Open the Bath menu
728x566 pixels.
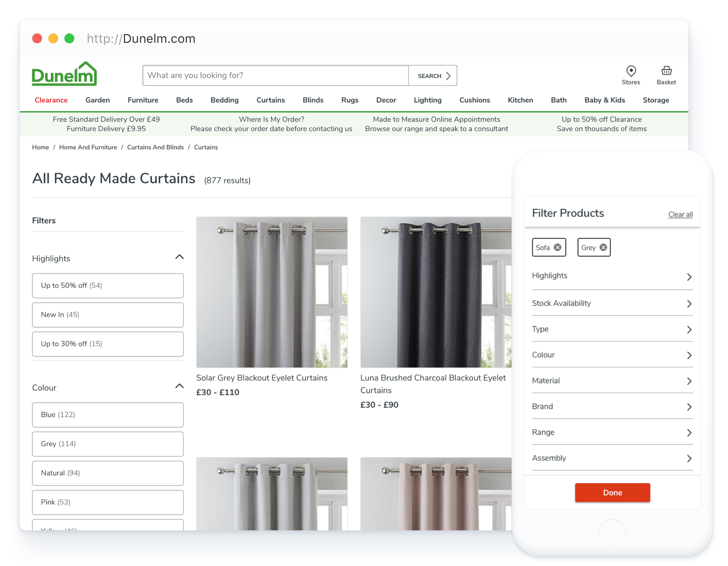click(x=558, y=100)
